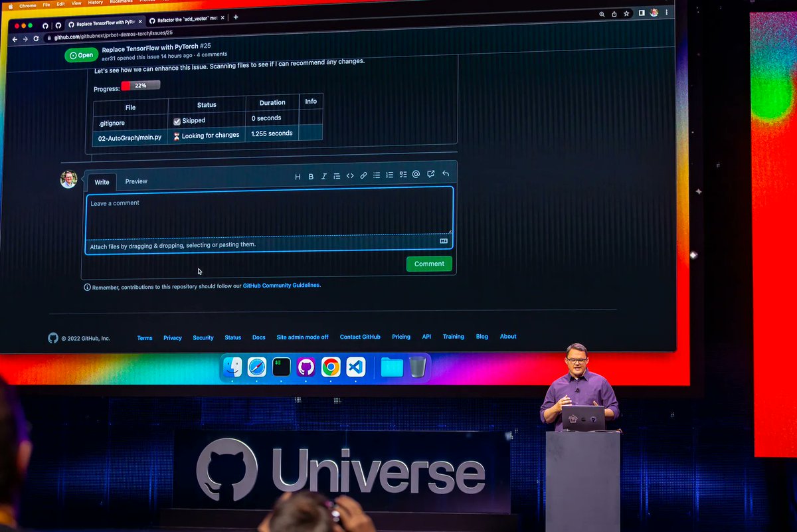The height and width of the screenshot is (532, 797).
Task: Click the GitHub logo in page footer
Action: tap(53, 337)
